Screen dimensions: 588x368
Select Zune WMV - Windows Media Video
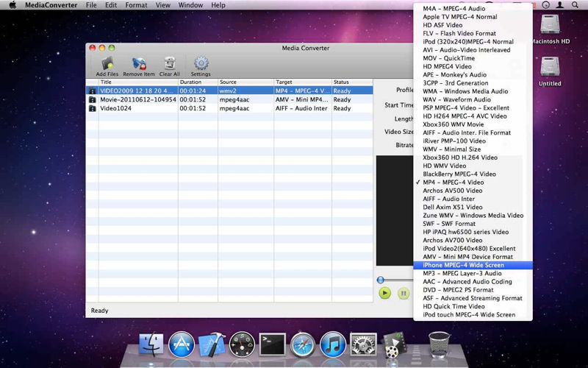(x=473, y=216)
